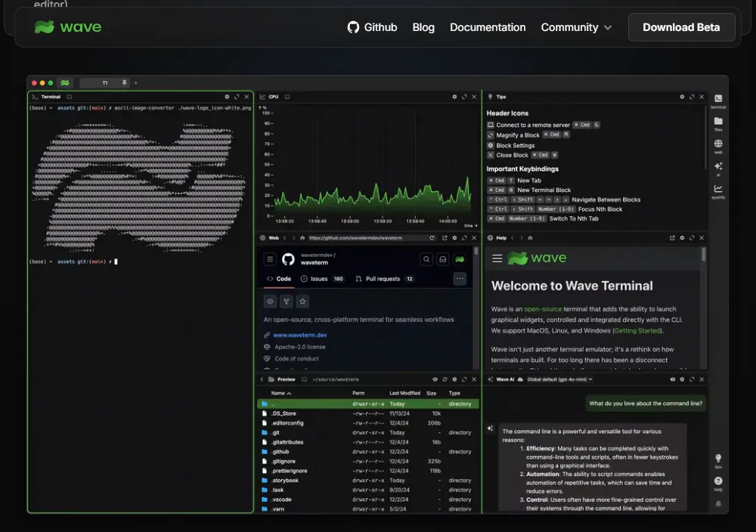
Task: Star the waveterm repository
Action: [x=302, y=302]
